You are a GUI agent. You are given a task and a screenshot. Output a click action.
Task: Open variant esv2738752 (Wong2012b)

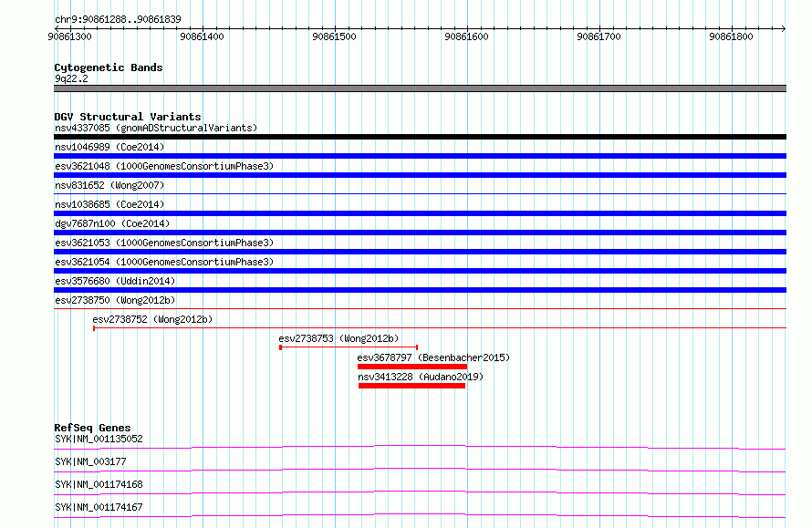152,319
